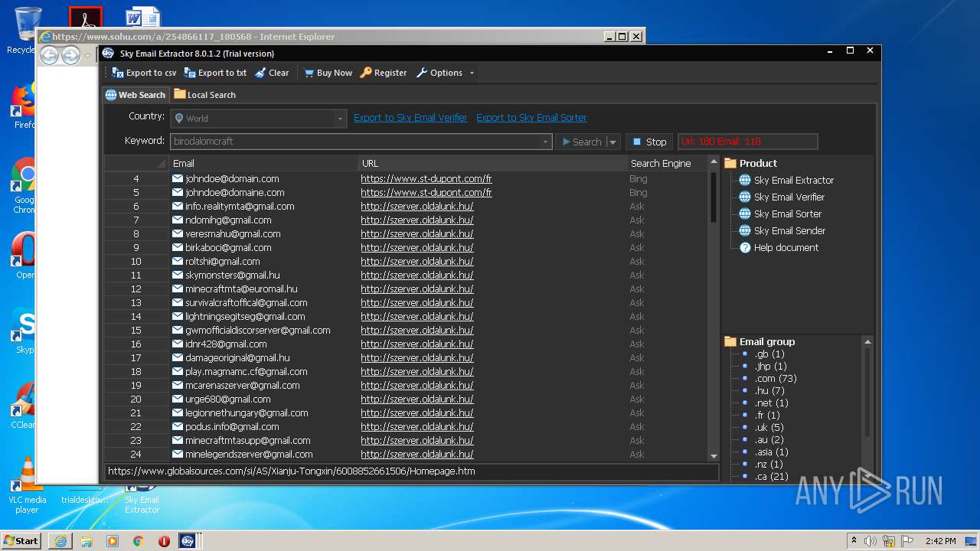Open Internet Explorer from the taskbar
Screen dimensions: 980x551
[x=60, y=541]
